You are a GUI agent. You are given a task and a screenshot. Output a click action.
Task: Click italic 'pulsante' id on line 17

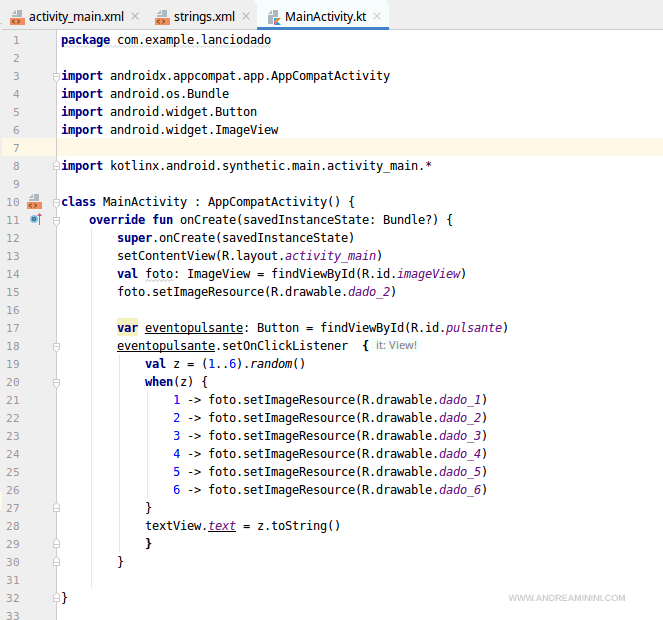(x=474, y=328)
